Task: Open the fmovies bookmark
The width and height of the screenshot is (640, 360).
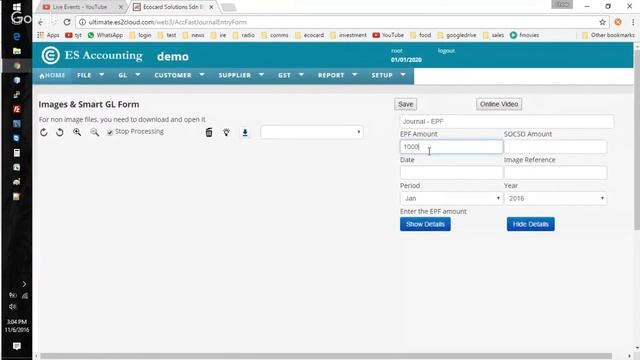Action: tap(524, 35)
